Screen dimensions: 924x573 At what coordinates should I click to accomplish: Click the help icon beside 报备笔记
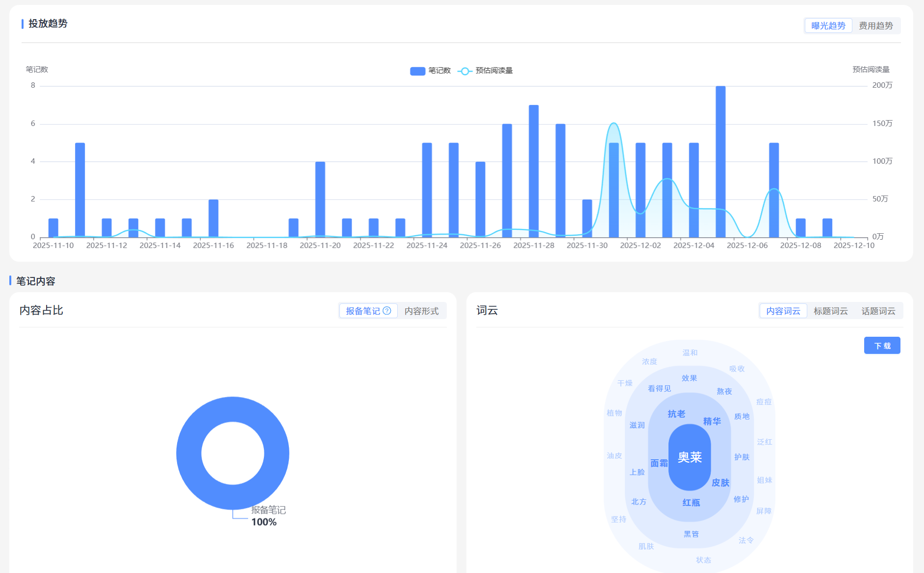click(387, 311)
